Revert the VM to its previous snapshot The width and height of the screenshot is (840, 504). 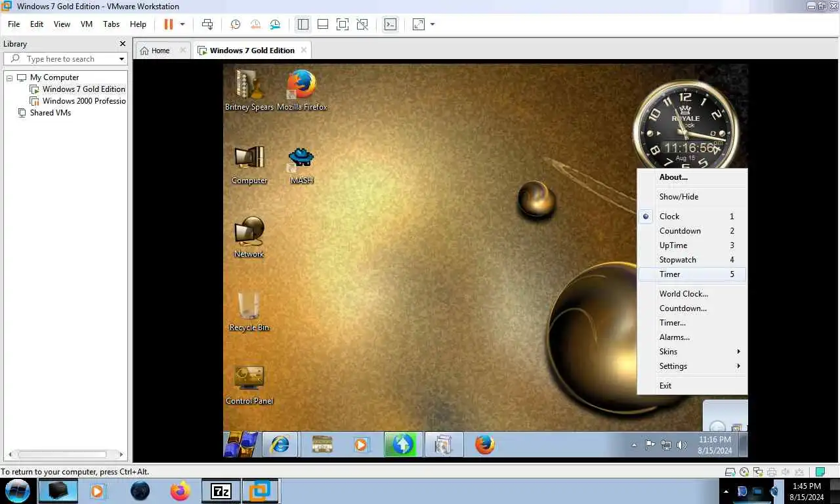255,24
